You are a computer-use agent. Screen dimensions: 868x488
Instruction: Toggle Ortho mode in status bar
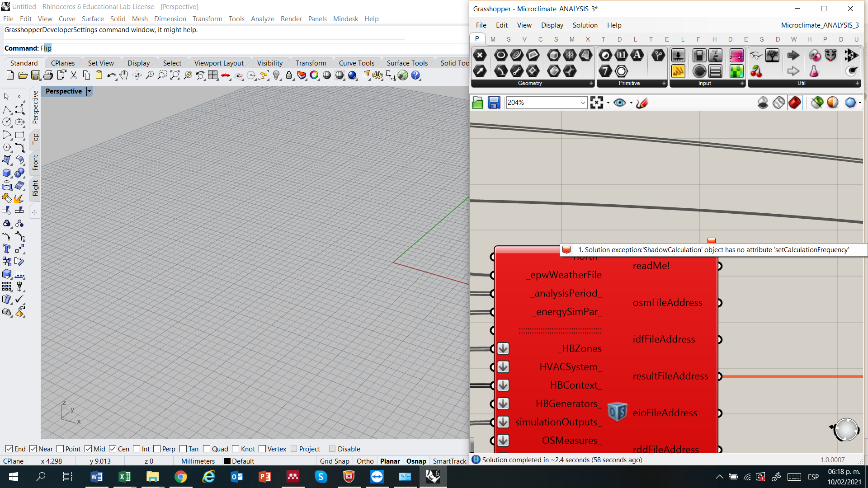[x=365, y=461]
